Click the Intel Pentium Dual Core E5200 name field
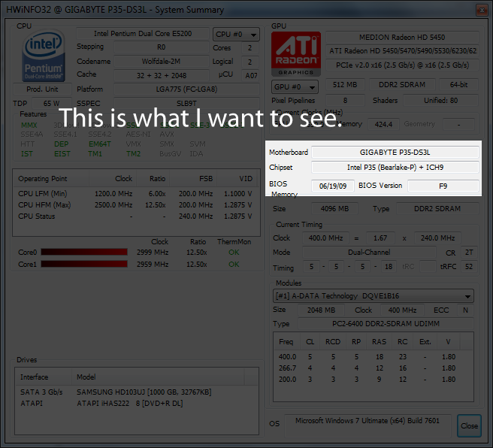 (142, 34)
